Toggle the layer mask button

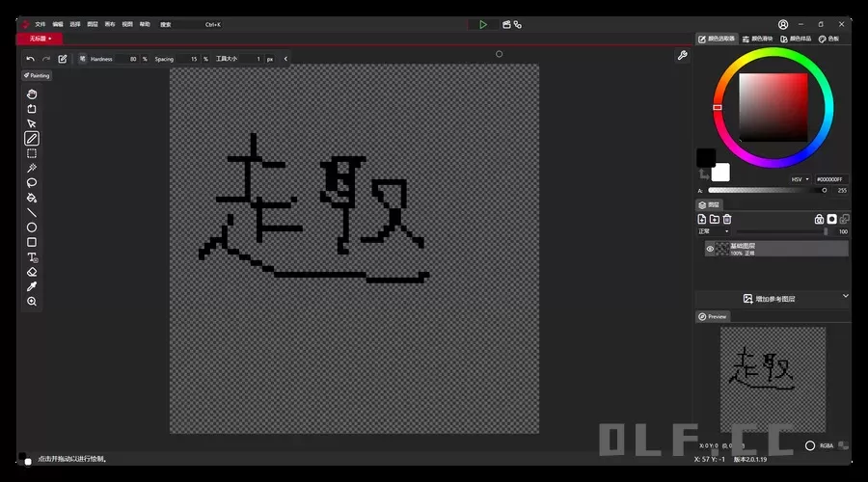831,219
